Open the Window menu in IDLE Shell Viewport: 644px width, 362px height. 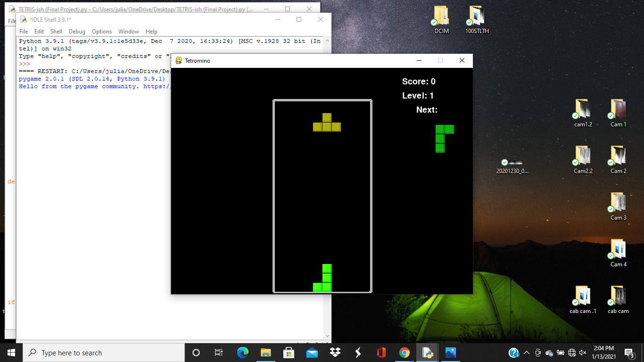tap(129, 32)
